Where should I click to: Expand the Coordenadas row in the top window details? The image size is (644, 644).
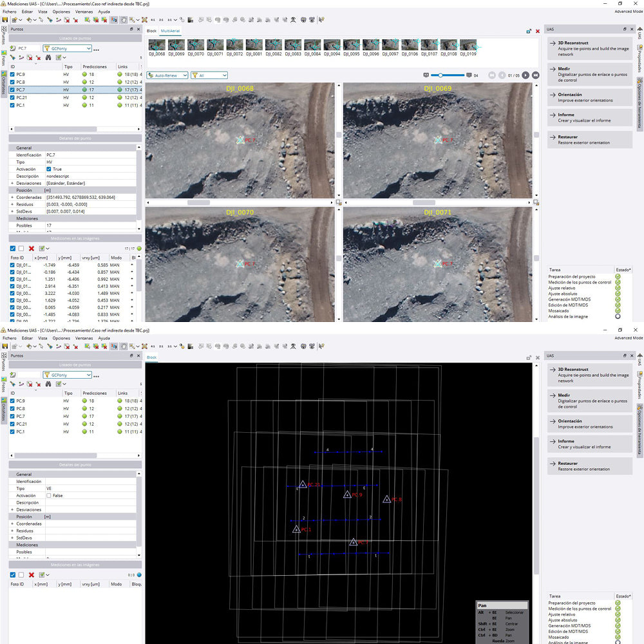pyautogui.click(x=12, y=198)
